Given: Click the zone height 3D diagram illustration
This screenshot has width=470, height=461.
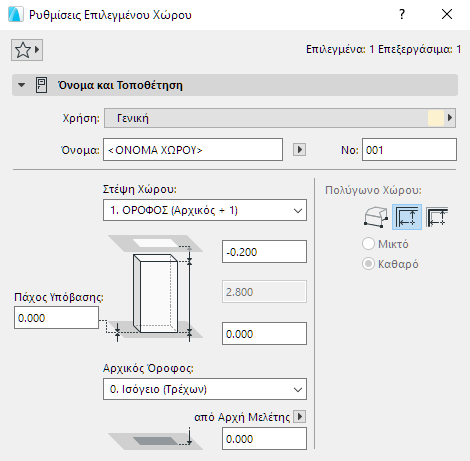Looking at the screenshot, I should pyautogui.click(x=156, y=288).
